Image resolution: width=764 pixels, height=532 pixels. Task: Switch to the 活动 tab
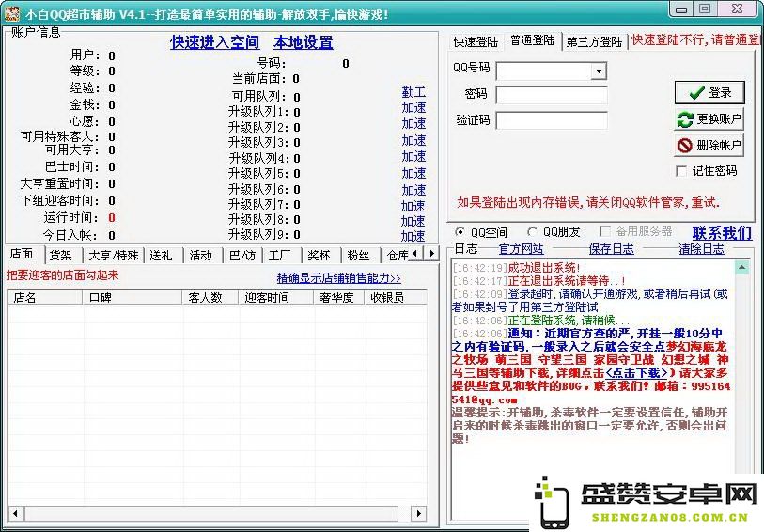pos(201,256)
